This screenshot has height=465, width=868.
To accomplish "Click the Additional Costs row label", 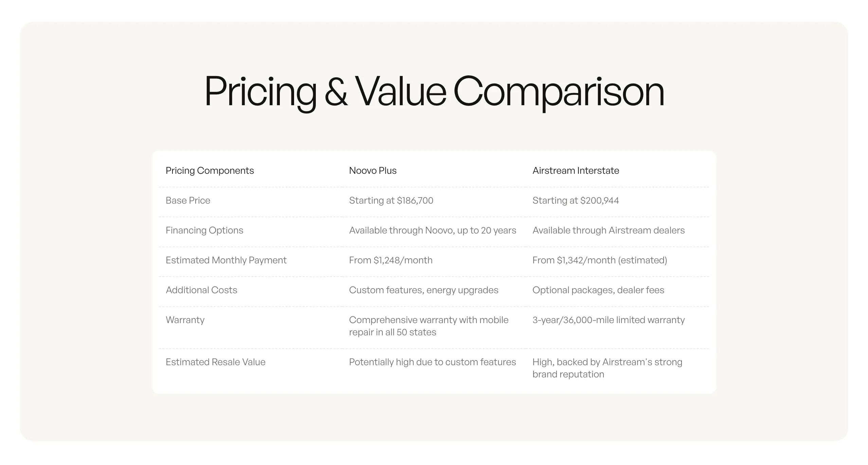I will (x=201, y=290).
